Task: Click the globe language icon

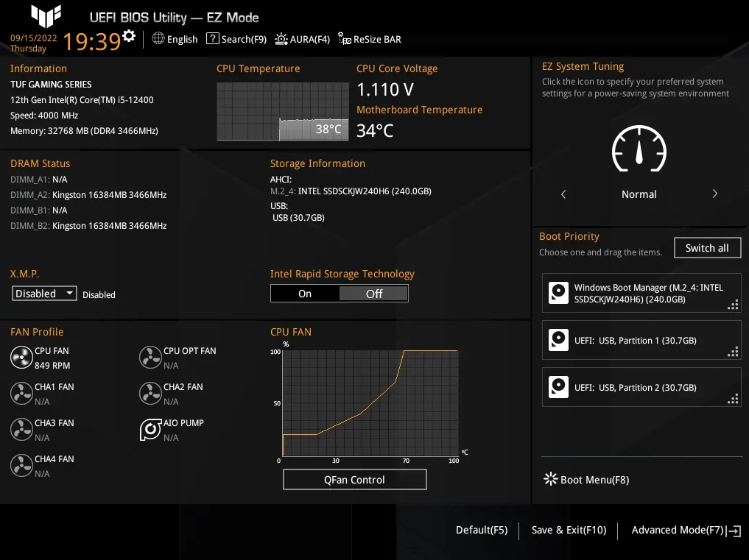Action: coord(158,38)
